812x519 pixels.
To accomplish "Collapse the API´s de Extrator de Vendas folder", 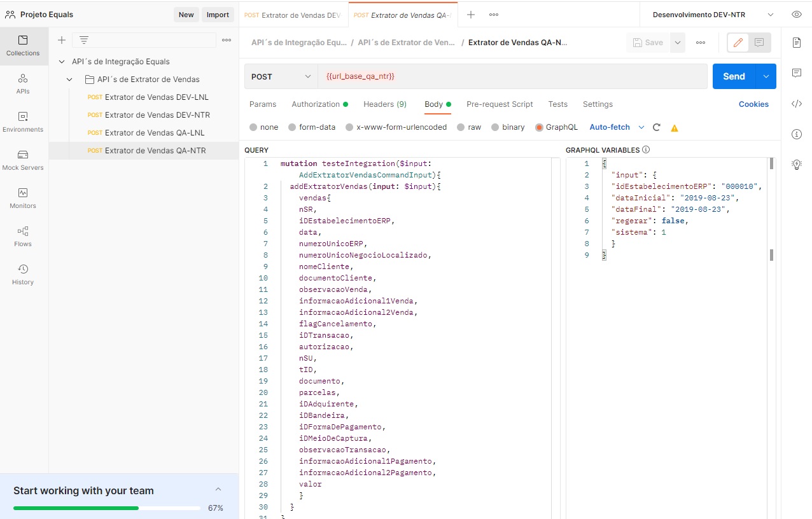I will tap(69, 80).
